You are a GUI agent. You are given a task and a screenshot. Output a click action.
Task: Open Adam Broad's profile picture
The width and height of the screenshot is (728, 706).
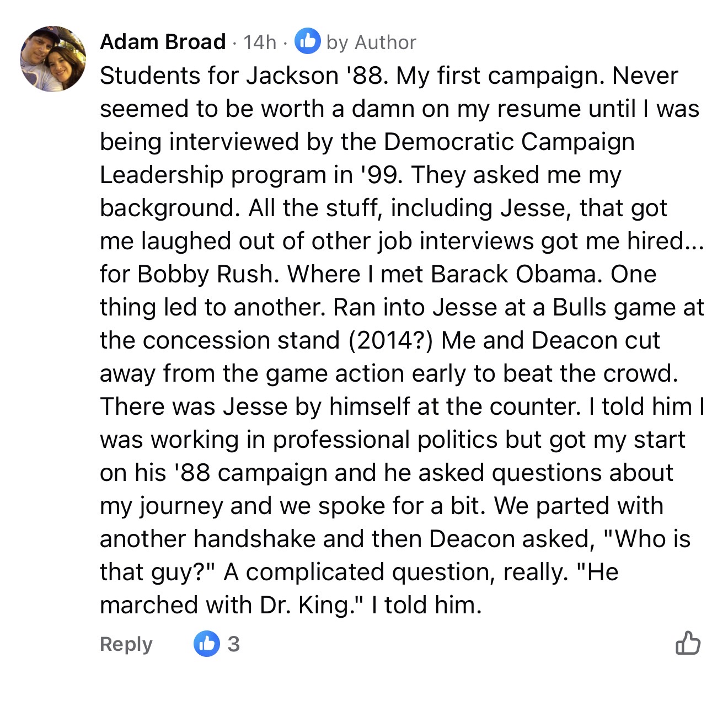click(x=53, y=58)
